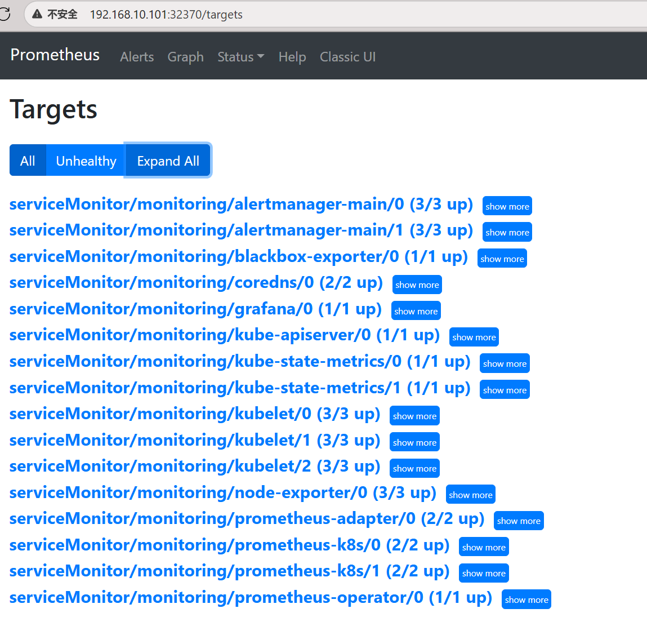Show more for kubelet/2
The width and height of the screenshot is (647, 644).
[x=414, y=468]
